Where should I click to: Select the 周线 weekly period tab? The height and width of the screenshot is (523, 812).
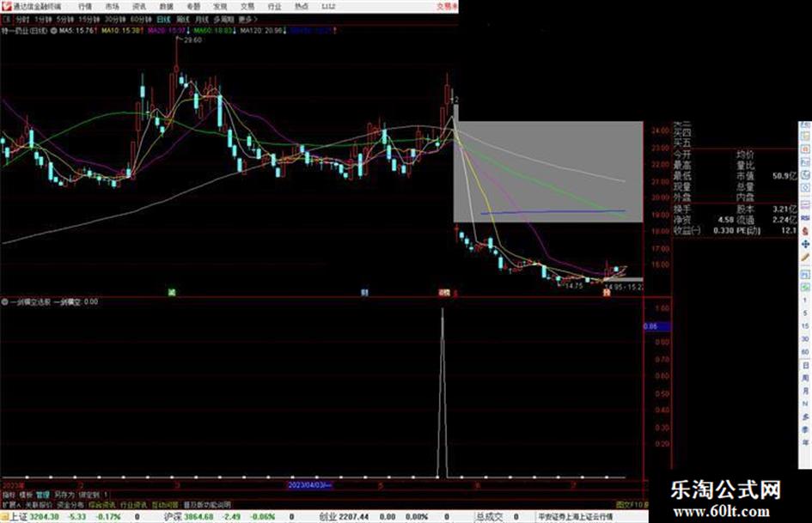click(183, 19)
